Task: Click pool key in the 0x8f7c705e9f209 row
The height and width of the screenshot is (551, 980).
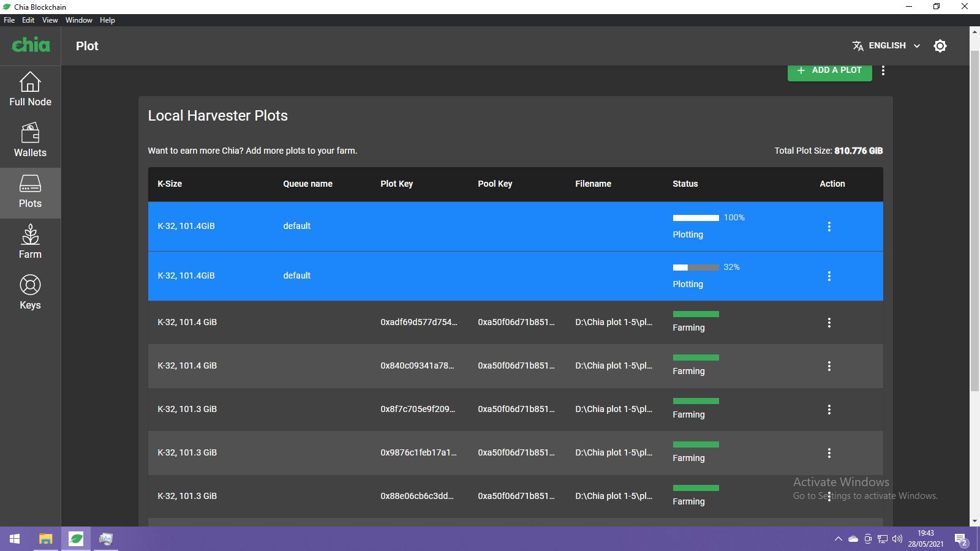Action: pos(516,409)
